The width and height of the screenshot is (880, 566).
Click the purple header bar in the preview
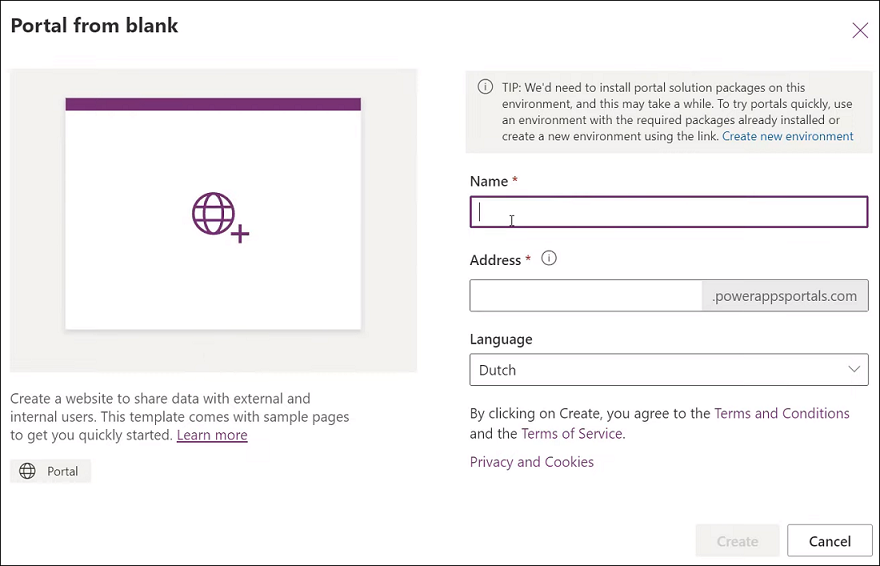(213, 104)
